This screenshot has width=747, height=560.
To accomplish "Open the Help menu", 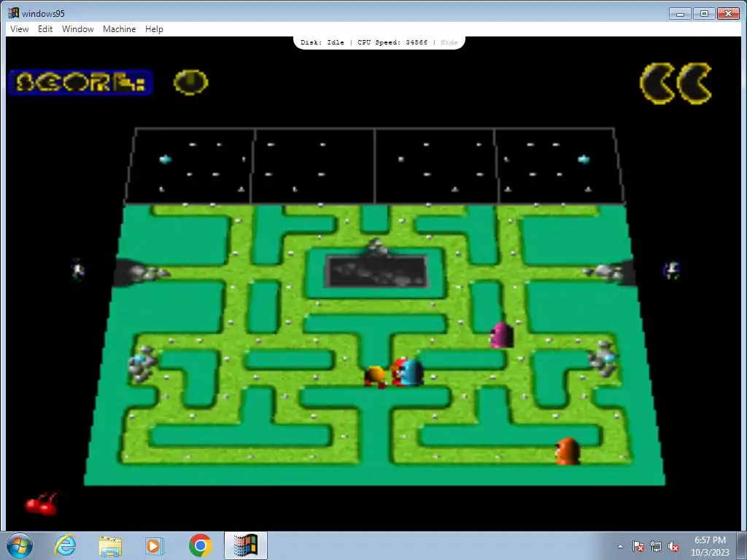I will click(154, 29).
